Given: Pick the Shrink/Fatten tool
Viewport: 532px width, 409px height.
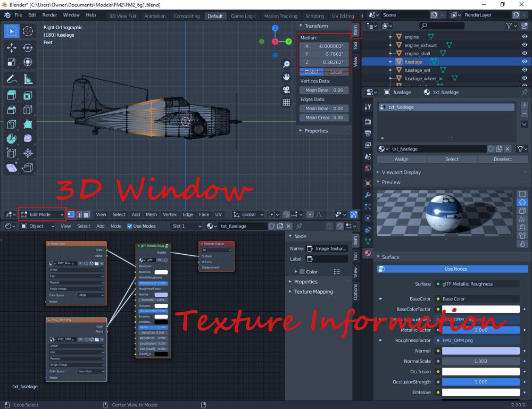Looking at the screenshot, I should (28, 153).
